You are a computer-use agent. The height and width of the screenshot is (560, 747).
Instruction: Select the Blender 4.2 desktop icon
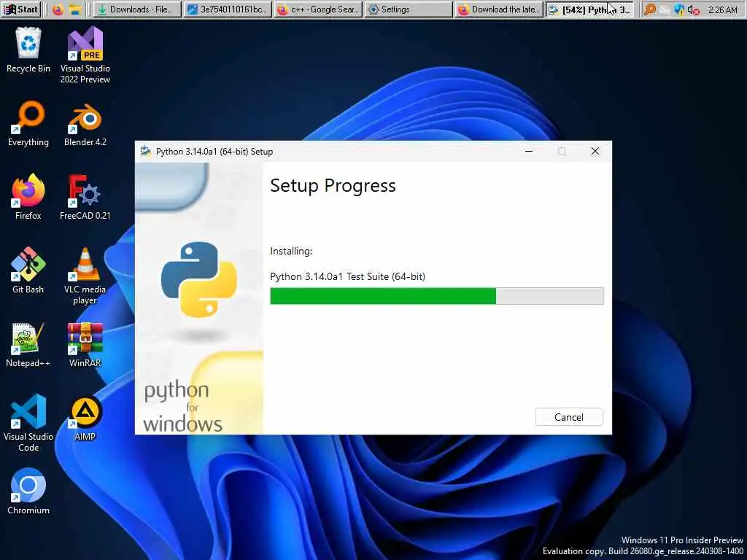[x=85, y=123]
